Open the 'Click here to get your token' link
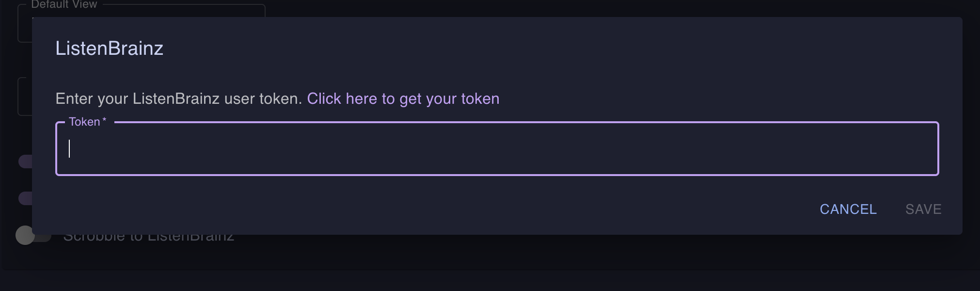The width and height of the screenshot is (980, 291). point(403,98)
